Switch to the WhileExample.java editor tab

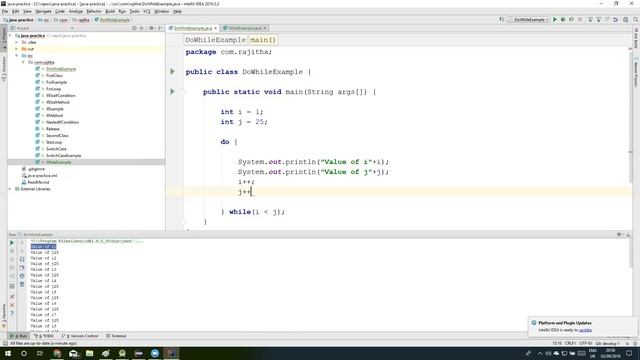pos(244,28)
